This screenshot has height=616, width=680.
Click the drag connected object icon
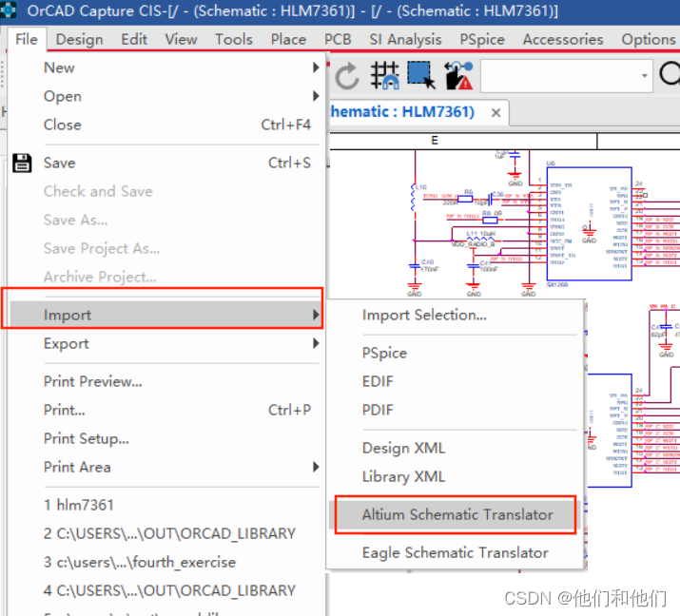click(x=457, y=75)
